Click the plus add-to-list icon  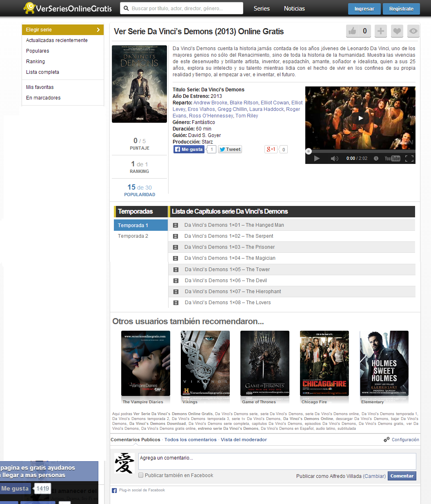(381, 31)
